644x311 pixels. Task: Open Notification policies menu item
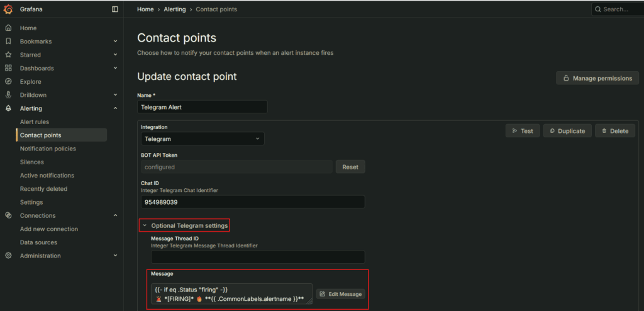pos(48,149)
